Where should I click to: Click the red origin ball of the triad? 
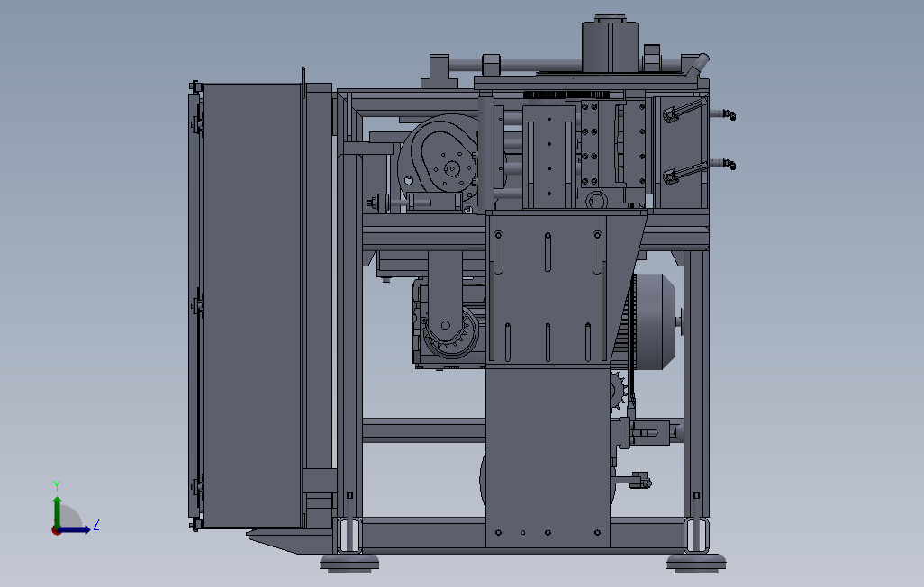[56, 531]
